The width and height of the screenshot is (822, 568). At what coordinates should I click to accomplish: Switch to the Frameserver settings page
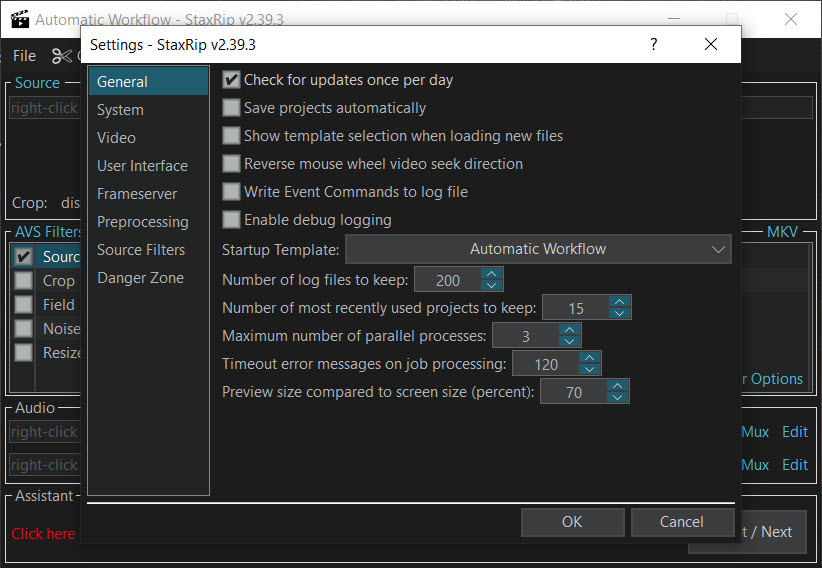coord(137,194)
